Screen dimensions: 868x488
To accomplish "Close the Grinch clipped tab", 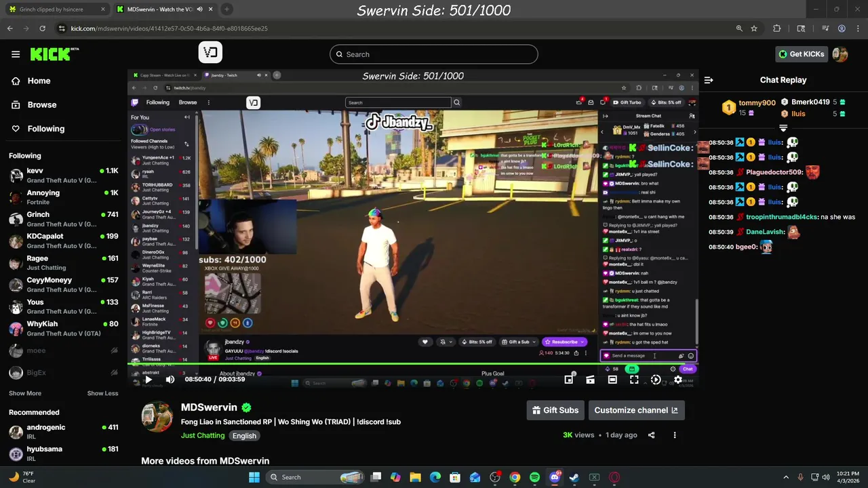I will [x=103, y=9].
